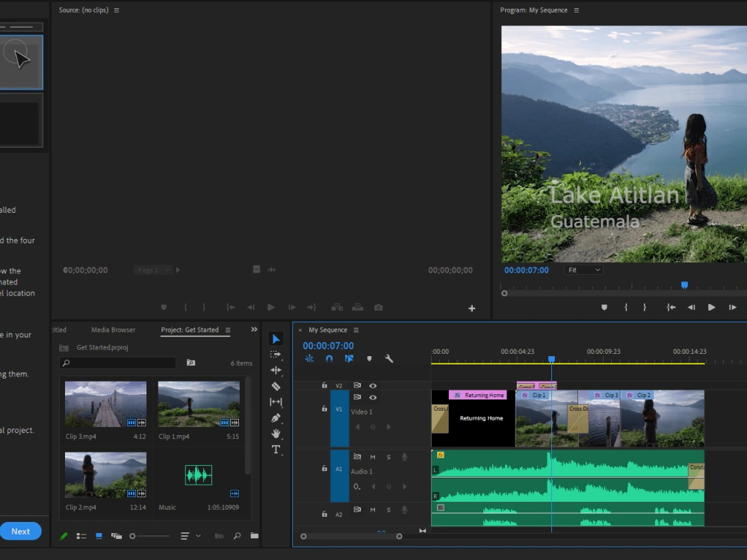This screenshot has width=747, height=560.
Task: Enable voice-over record on Audio 1
Action: [x=404, y=457]
